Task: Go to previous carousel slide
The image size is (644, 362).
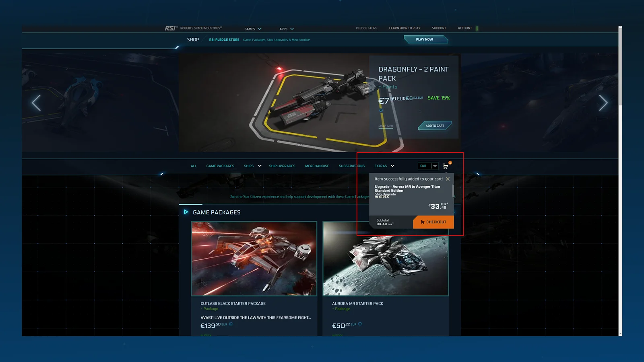Action: point(36,103)
